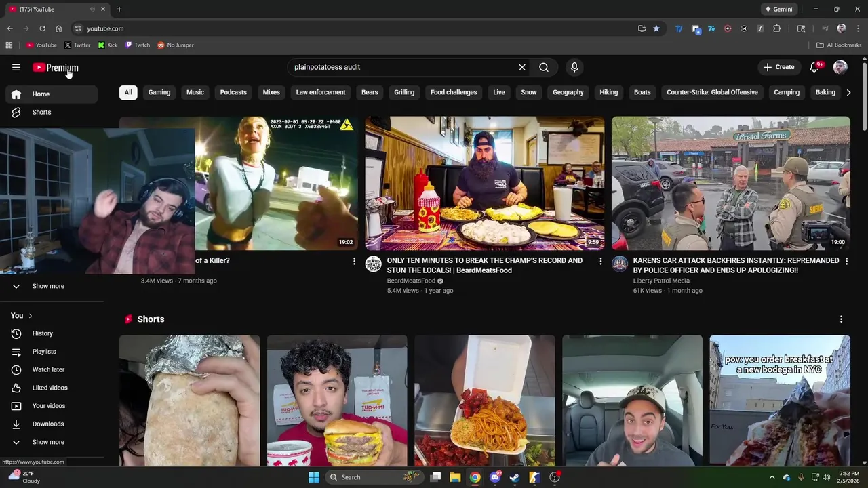This screenshot has width=868, height=488.
Task: Open the YouTube hamburger guide menu
Action: pos(16,67)
